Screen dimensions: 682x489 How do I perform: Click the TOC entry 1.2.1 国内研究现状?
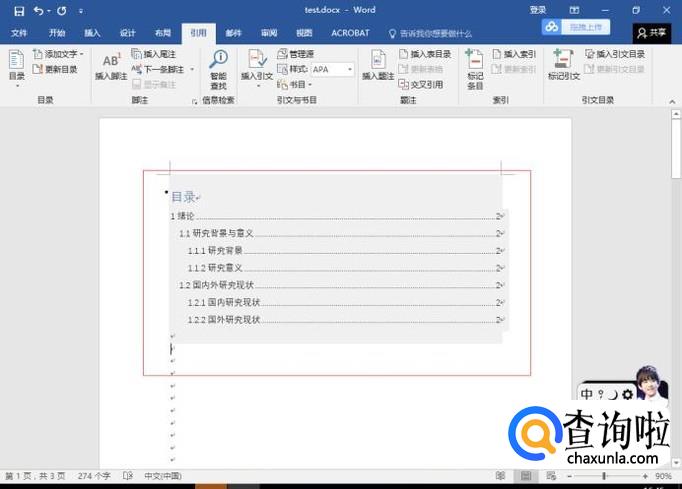coord(345,302)
